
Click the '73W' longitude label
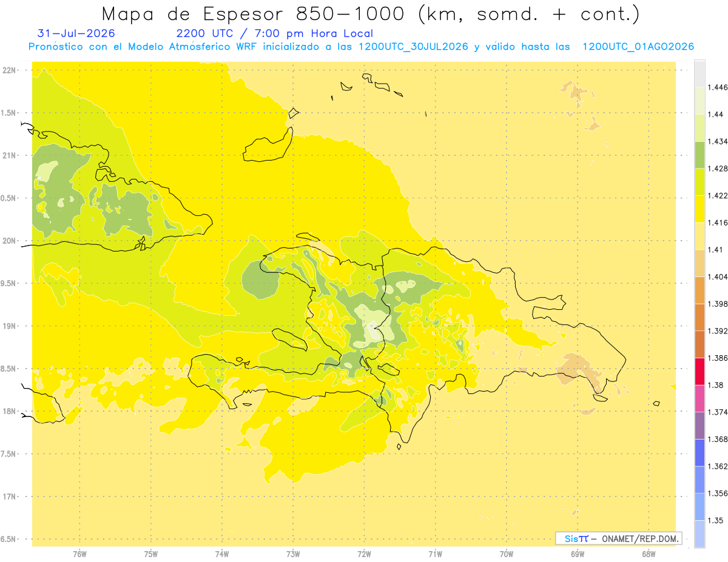point(293,554)
